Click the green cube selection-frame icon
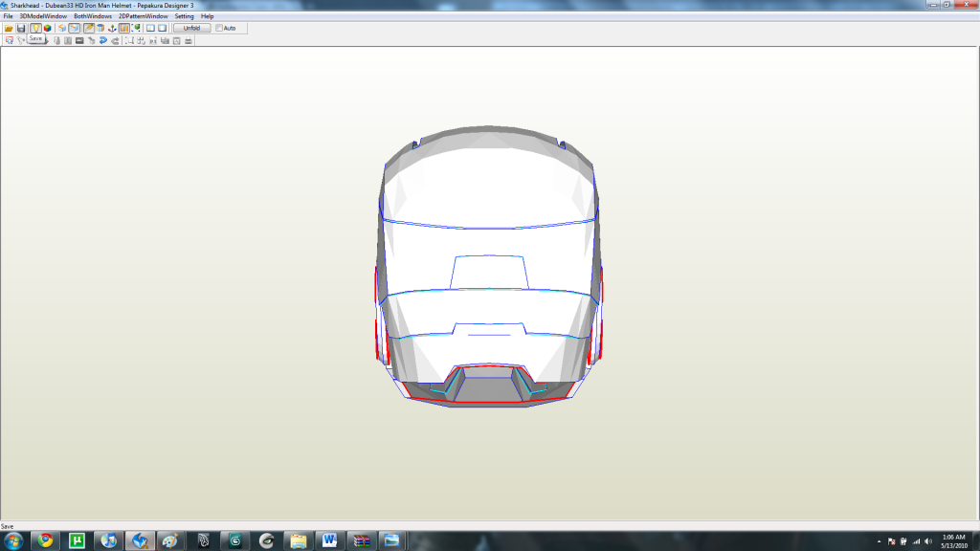The width and height of the screenshot is (980, 551). 136,28
